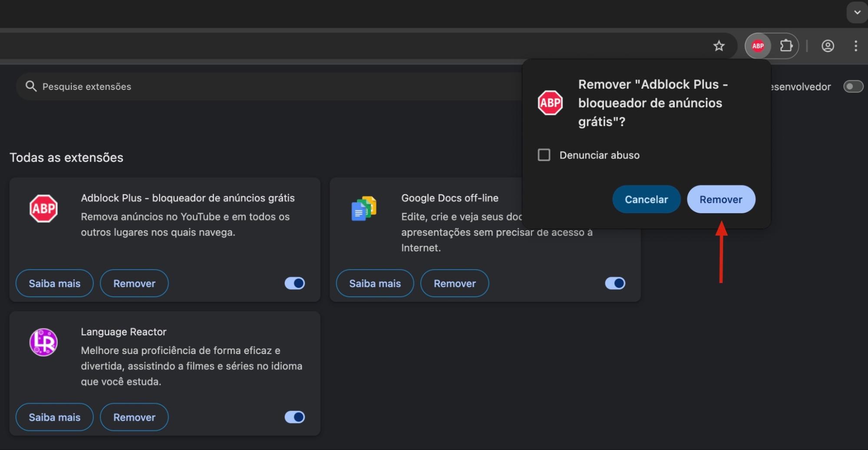
Task: Click the bookmark star icon
Action: click(719, 46)
